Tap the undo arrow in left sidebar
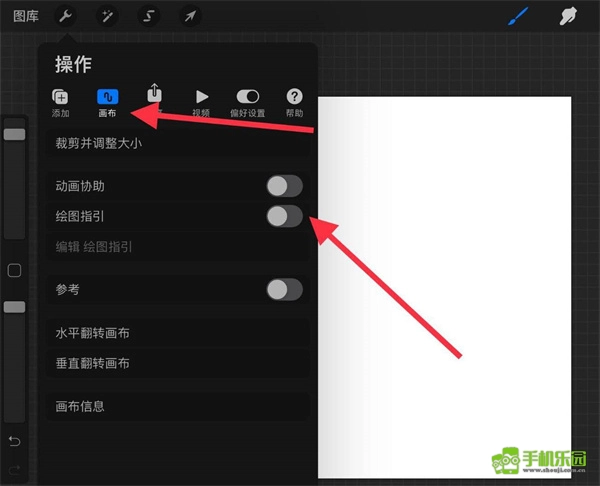Screen dimensions: 600x486 point(14,441)
